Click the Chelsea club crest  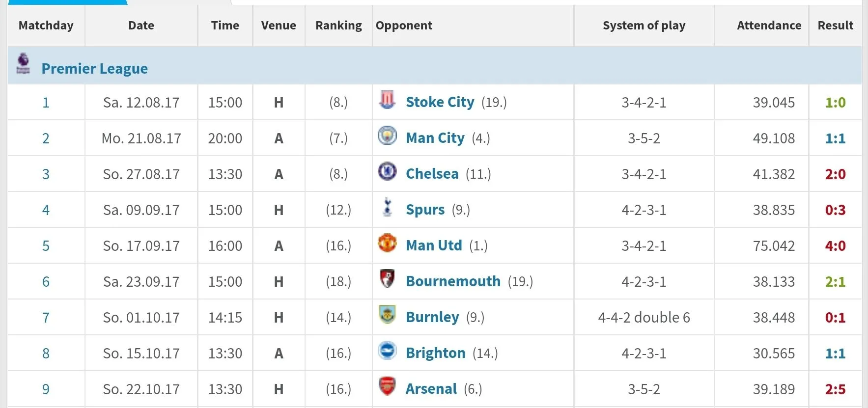tap(387, 171)
